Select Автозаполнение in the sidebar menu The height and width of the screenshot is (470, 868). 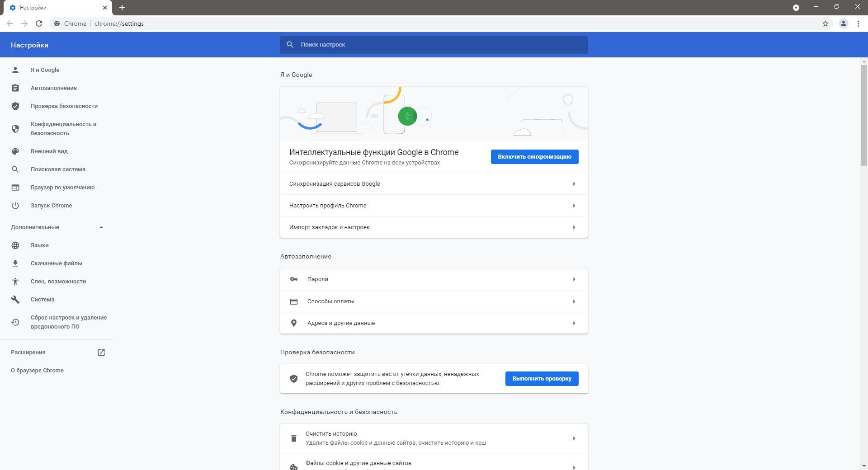tap(54, 88)
